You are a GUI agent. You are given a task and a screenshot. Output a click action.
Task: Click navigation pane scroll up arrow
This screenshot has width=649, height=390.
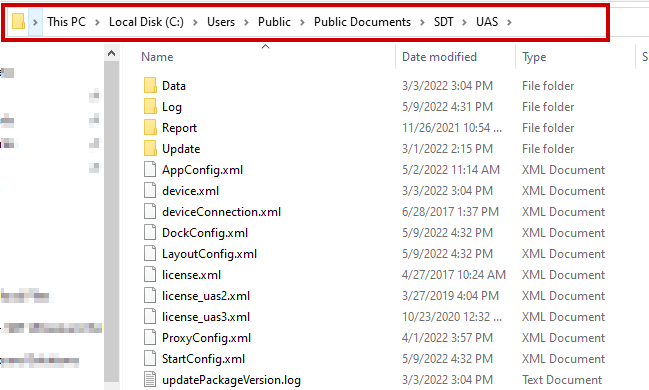click(111, 53)
